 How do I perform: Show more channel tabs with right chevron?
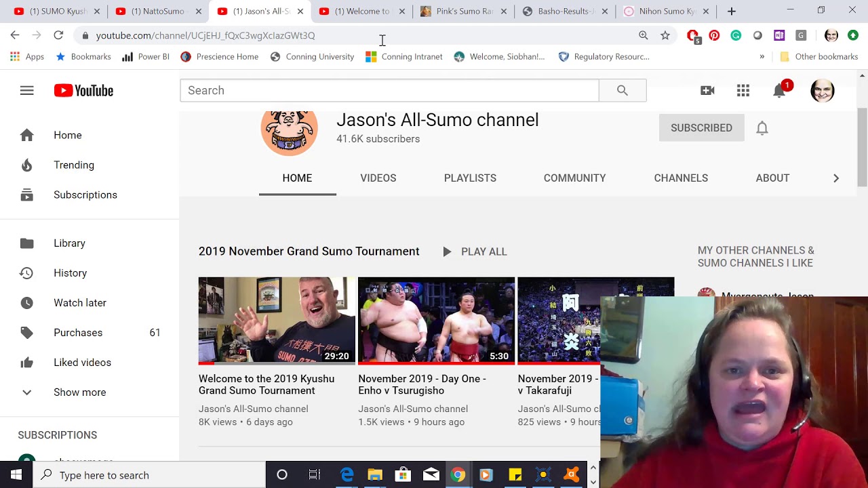pyautogui.click(x=835, y=178)
